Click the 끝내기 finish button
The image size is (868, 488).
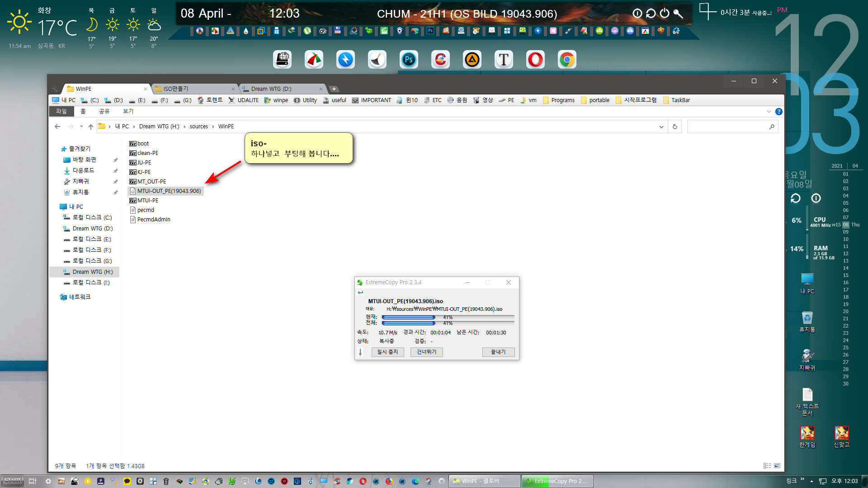coord(497,352)
